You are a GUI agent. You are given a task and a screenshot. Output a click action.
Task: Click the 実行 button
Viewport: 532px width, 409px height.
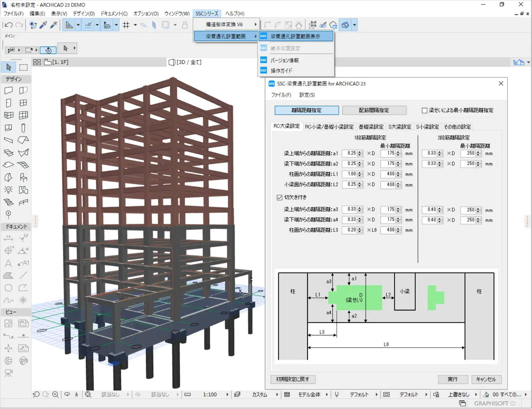[453, 379]
